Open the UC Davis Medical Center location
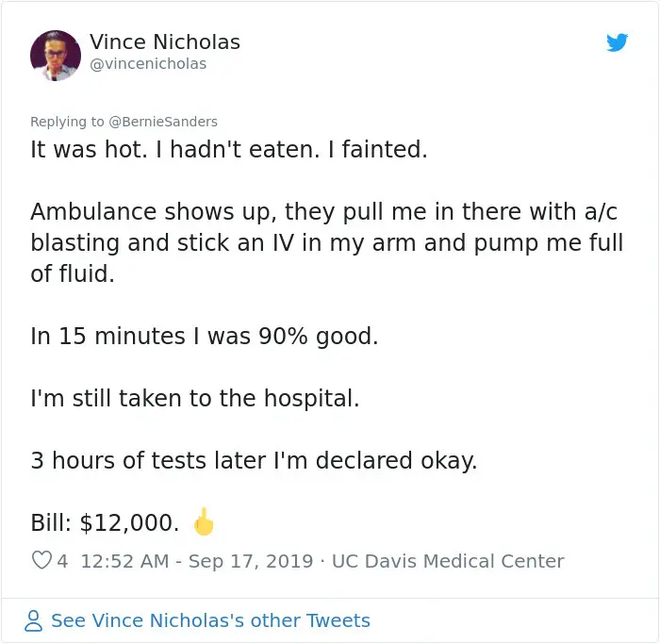 point(448,561)
